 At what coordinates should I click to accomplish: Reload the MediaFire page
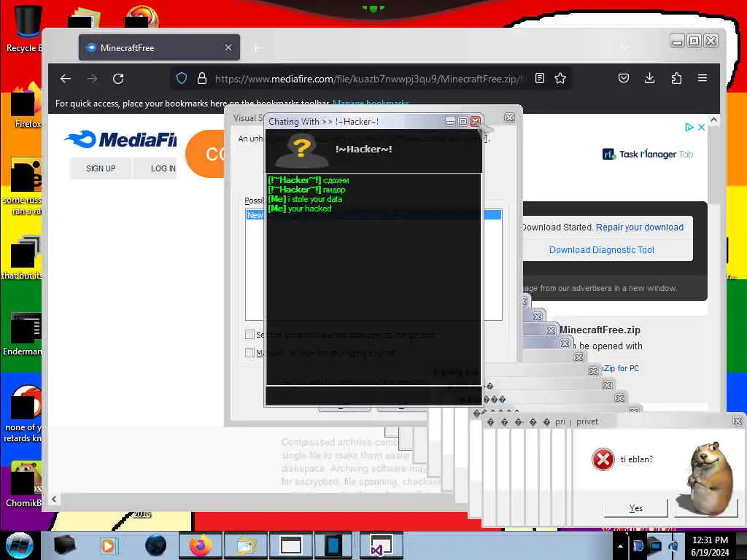tap(118, 79)
